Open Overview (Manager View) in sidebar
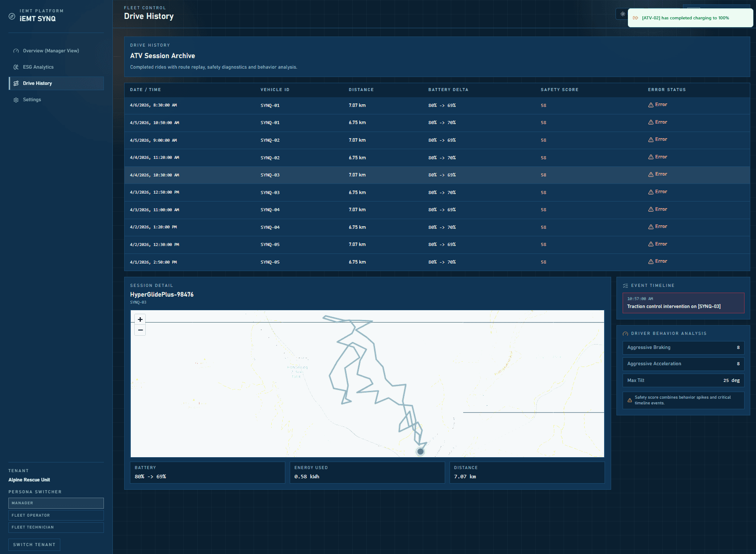This screenshot has width=756, height=554. coord(51,51)
